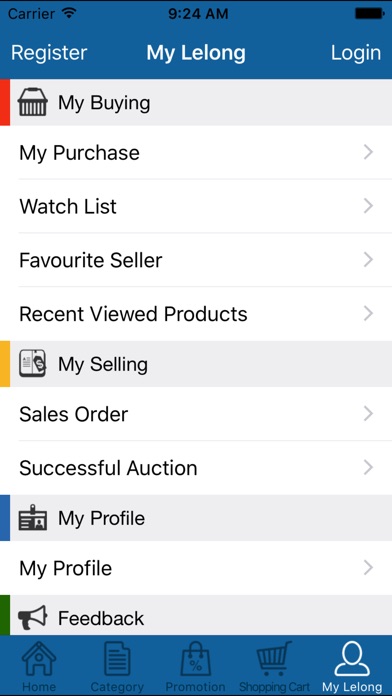Tap the My Selling price tag icon
The height and width of the screenshot is (696, 392).
click(32, 364)
